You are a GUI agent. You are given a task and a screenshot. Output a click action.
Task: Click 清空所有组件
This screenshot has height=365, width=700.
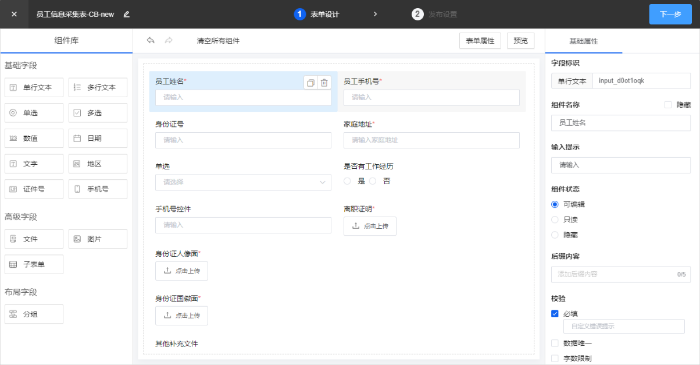click(218, 41)
